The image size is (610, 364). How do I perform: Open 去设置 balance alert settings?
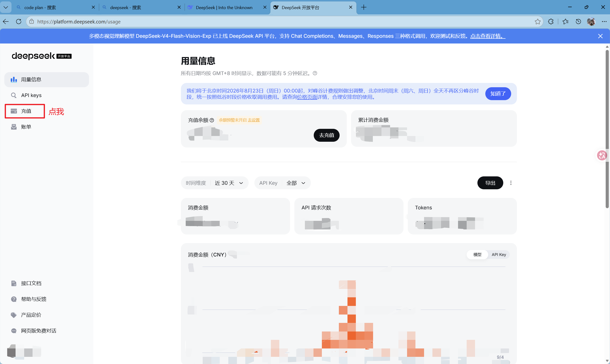253,120
